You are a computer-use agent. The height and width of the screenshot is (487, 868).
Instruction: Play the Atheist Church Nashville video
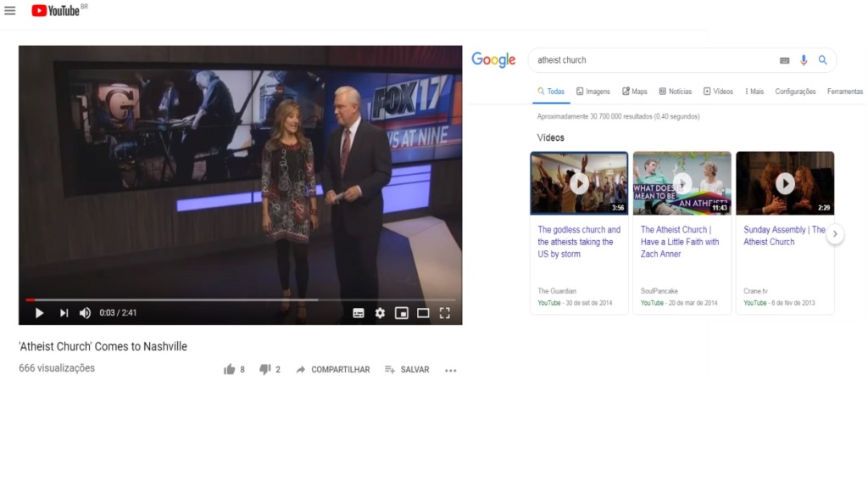click(x=39, y=313)
